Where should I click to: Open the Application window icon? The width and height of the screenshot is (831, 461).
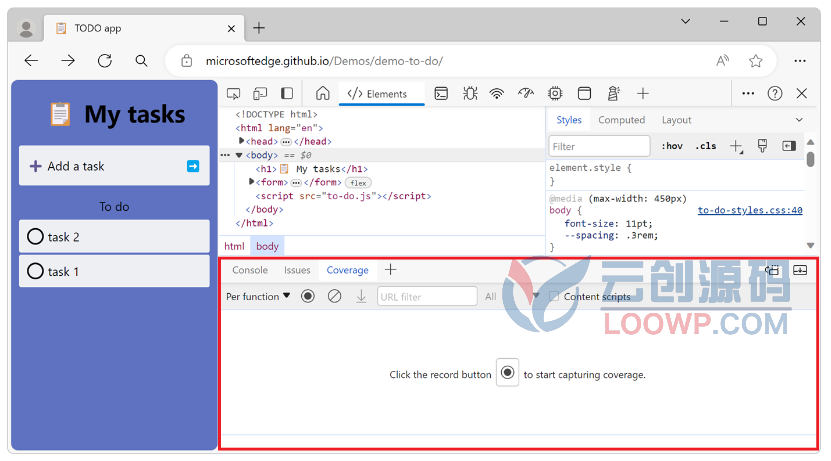coord(584,94)
